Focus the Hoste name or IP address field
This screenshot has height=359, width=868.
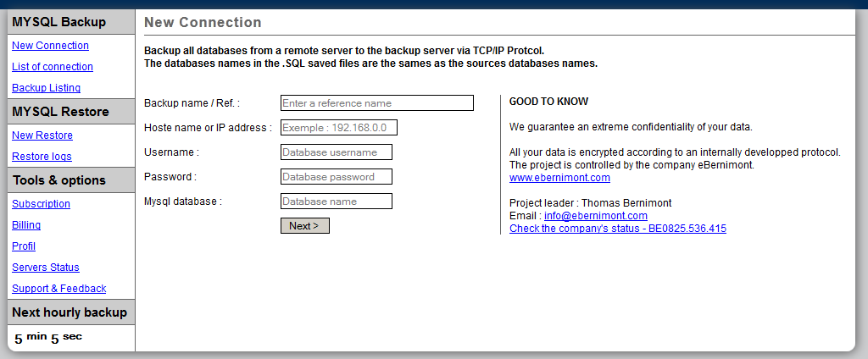tap(338, 128)
